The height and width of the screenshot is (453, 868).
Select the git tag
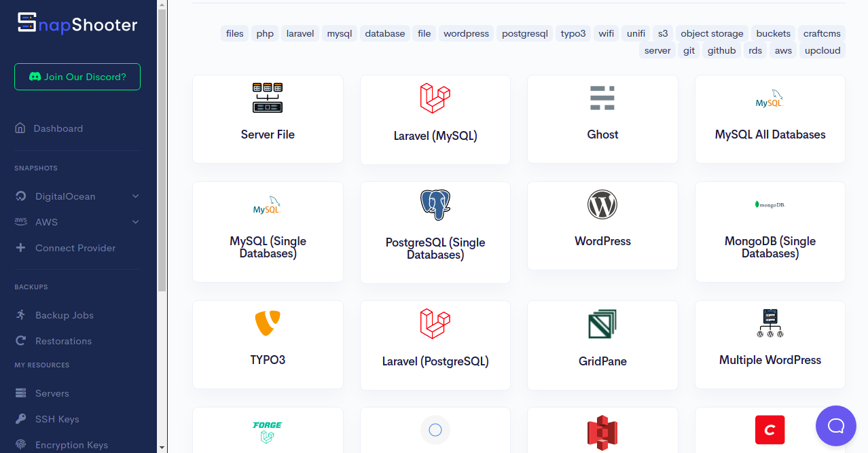(x=689, y=50)
